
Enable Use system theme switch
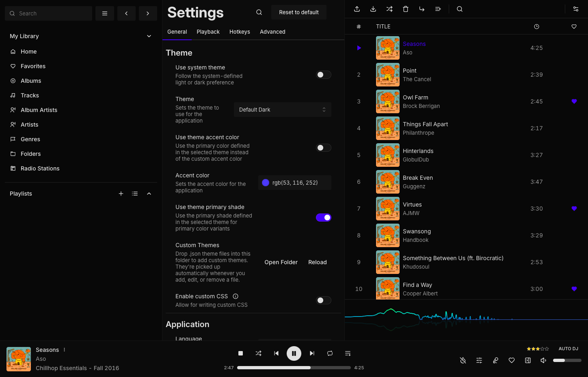click(x=324, y=75)
